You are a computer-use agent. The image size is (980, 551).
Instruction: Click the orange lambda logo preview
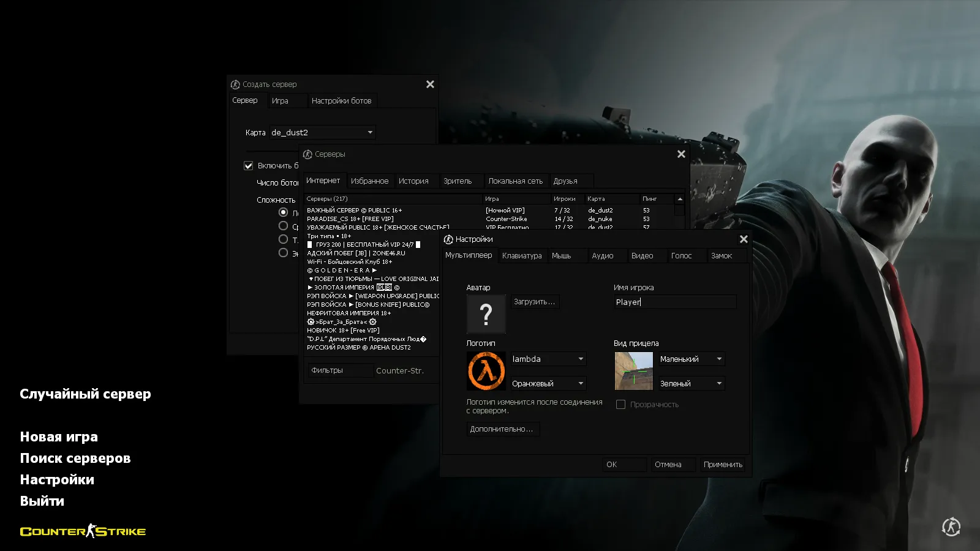click(486, 371)
